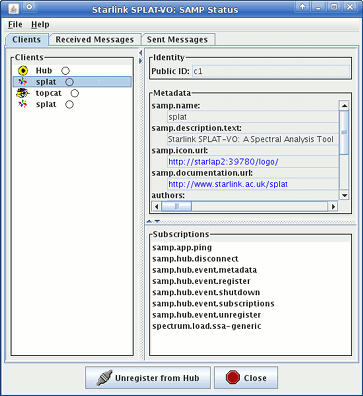Click the split-divider right arrow near Identity
The height and width of the screenshot is (396, 363).
tap(141, 61)
